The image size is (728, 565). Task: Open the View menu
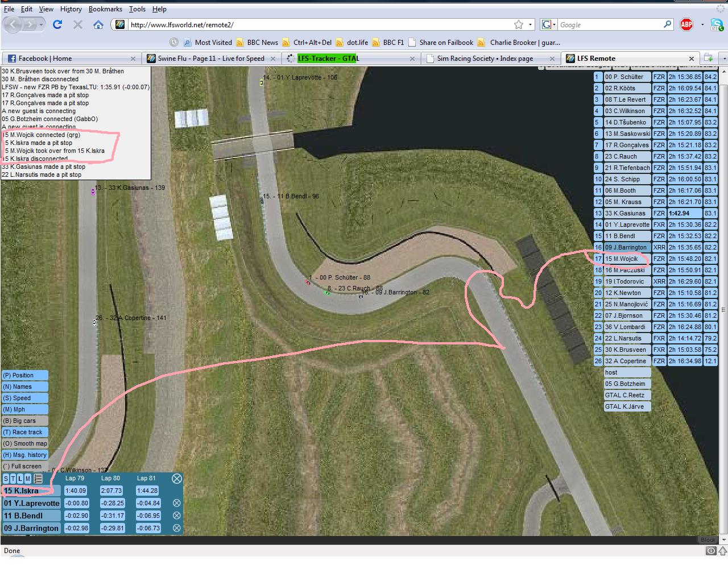tap(46, 9)
